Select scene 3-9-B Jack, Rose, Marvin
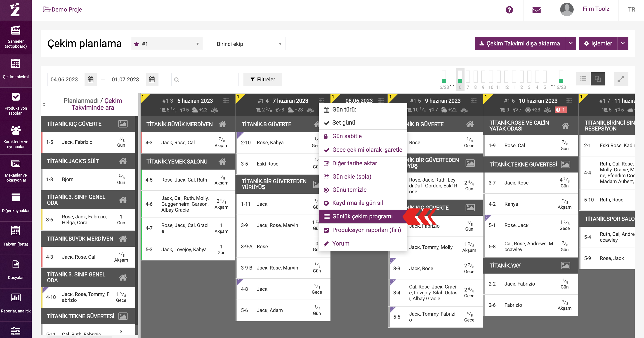 [x=283, y=268]
